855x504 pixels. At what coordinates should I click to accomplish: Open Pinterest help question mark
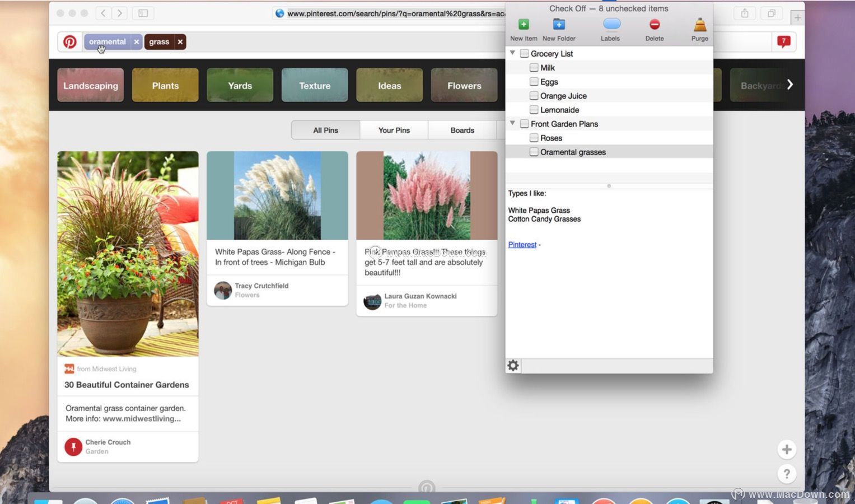[787, 474]
